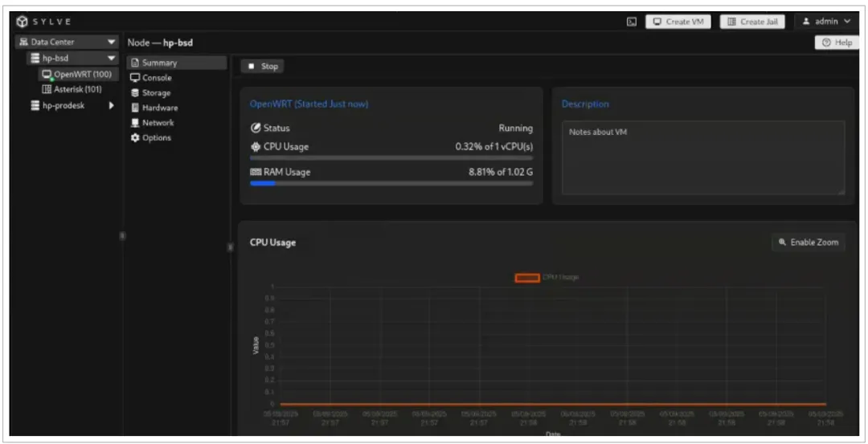Click Enable Zoom button on chart
868x444 pixels.
click(x=809, y=242)
